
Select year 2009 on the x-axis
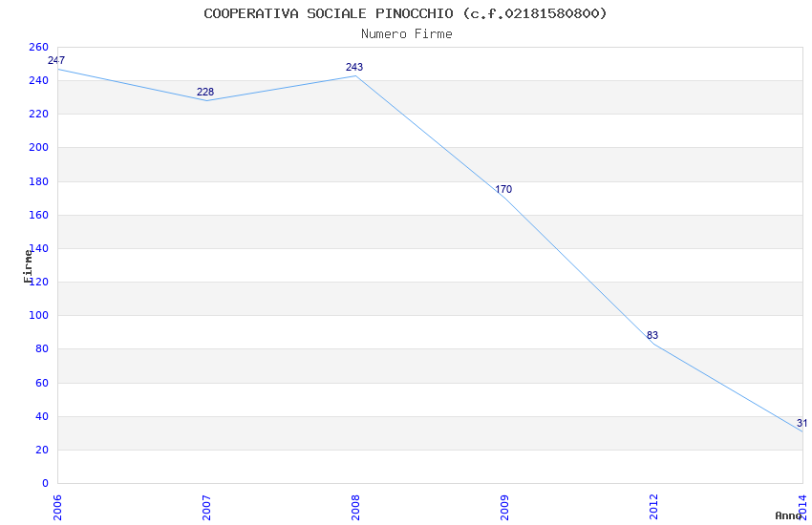pyautogui.click(x=504, y=506)
